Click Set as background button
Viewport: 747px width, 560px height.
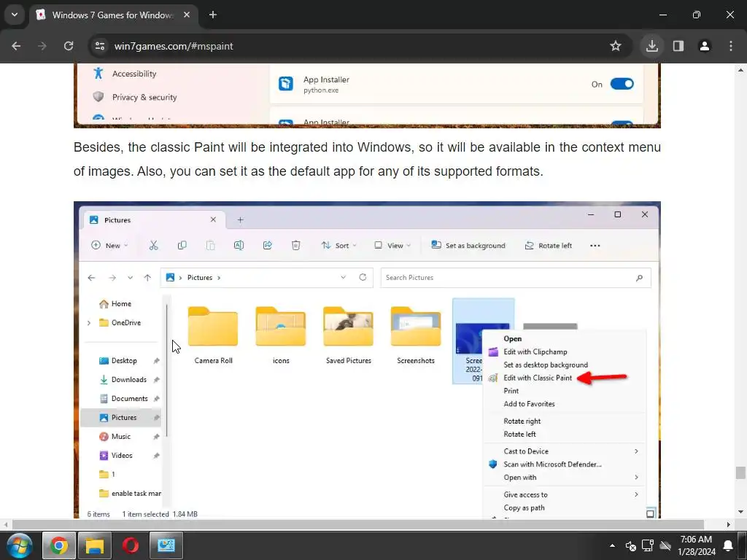tap(468, 245)
